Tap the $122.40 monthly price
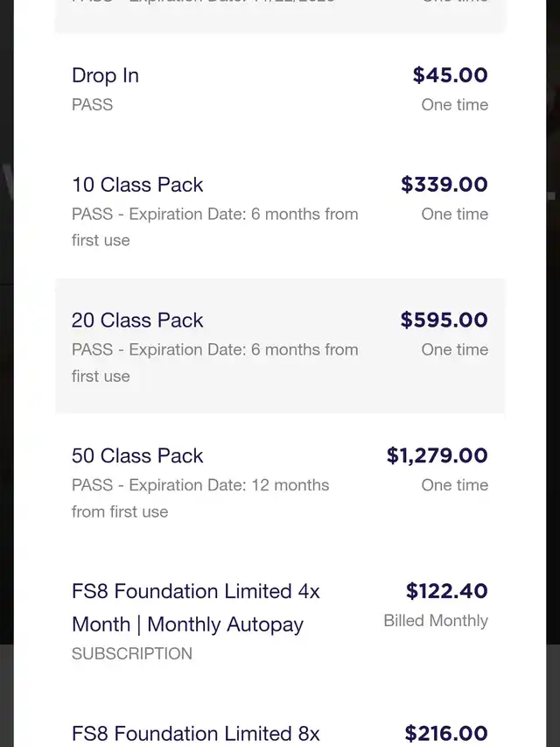The height and width of the screenshot is (747, 560). [446, 592]
